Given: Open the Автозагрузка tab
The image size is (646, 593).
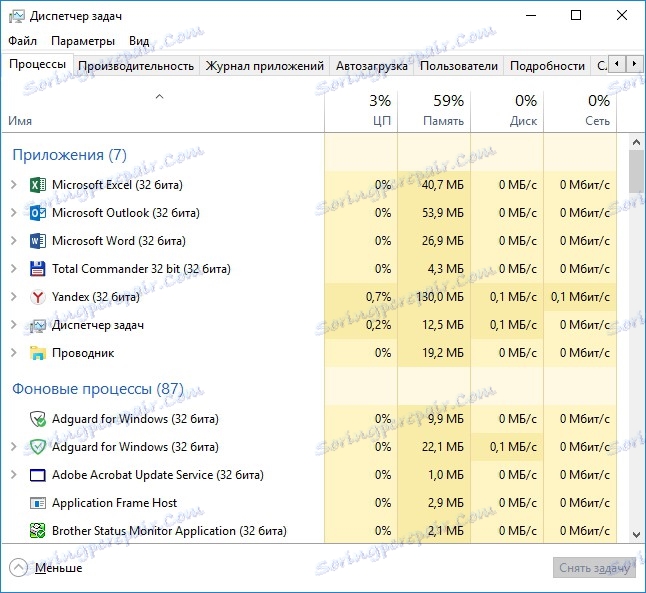Looking at the screenshot, I should coord(371,66).
